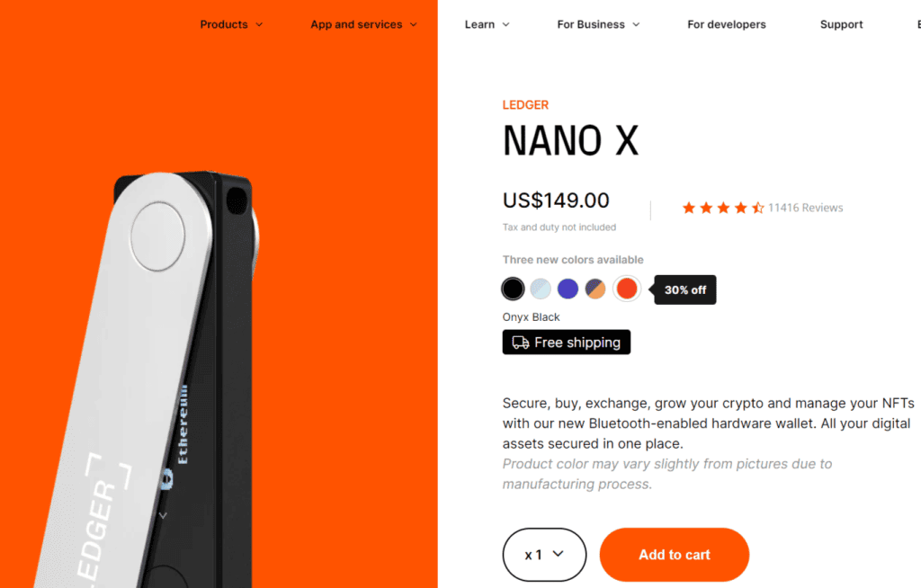Add the Nano X to cart
This screenshot has width=921, height=588.
675,555
